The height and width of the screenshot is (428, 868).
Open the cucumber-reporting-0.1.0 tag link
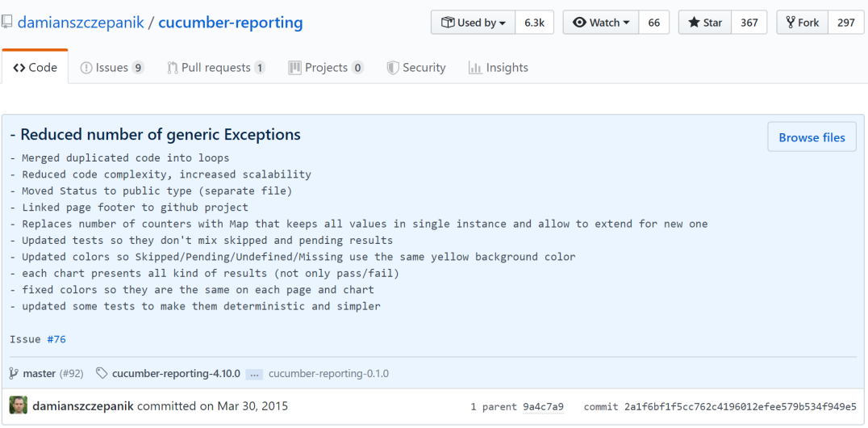(x=328, y=373)
